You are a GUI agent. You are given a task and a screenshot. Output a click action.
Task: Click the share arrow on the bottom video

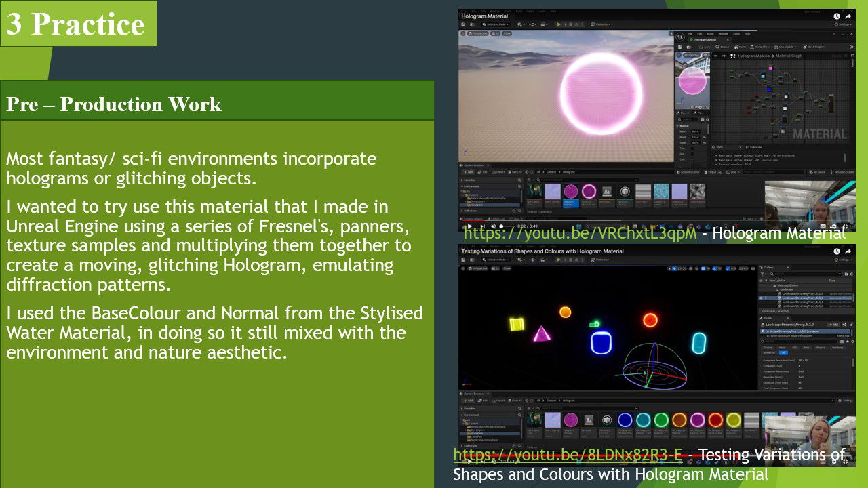(x=848, y=252)
